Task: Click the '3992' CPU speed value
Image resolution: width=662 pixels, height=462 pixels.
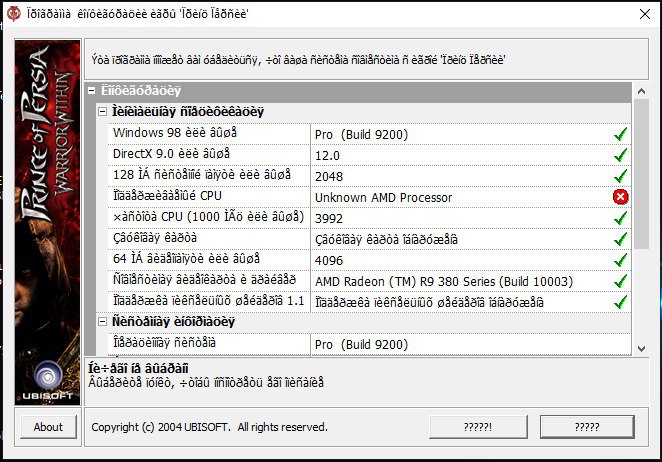Action: [329, 218]
